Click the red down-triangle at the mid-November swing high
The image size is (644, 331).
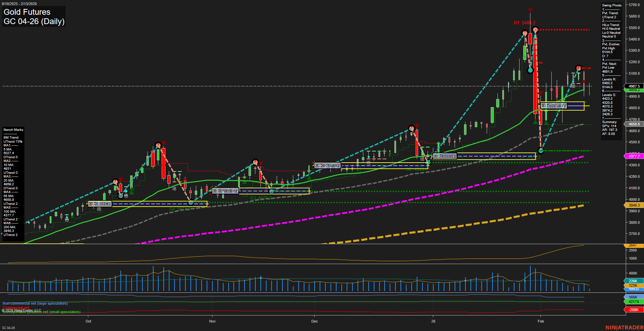click(261, 164)
